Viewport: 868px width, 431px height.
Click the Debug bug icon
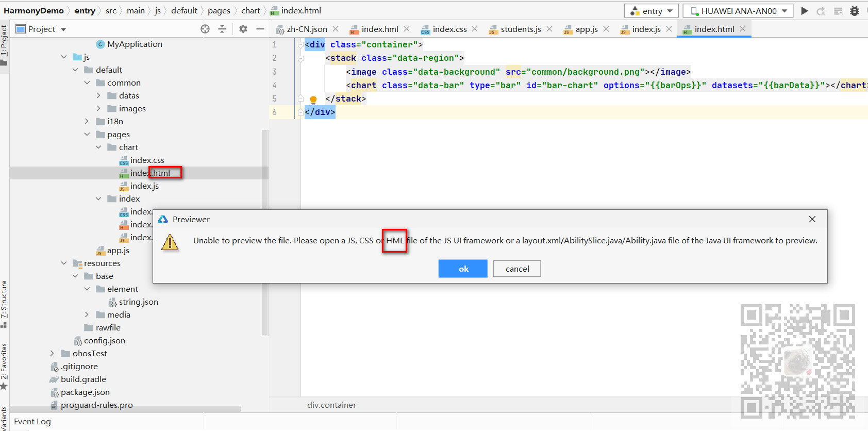tap(855, 11)
